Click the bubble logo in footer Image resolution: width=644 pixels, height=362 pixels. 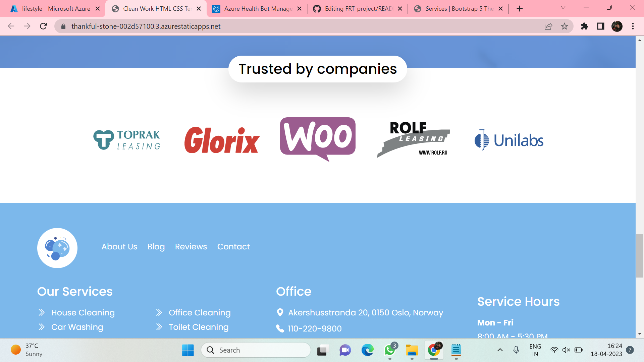(x=57, y=248)
